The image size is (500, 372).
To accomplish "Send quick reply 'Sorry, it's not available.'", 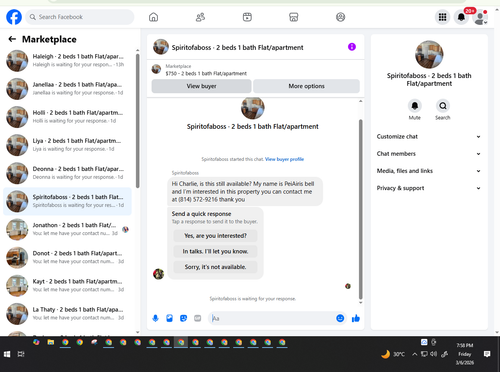I will pyautogui.click(x=215, y=267).
